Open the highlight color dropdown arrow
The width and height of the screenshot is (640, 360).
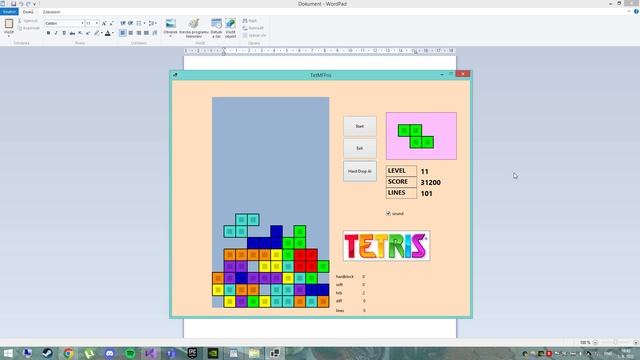point(102,33)
